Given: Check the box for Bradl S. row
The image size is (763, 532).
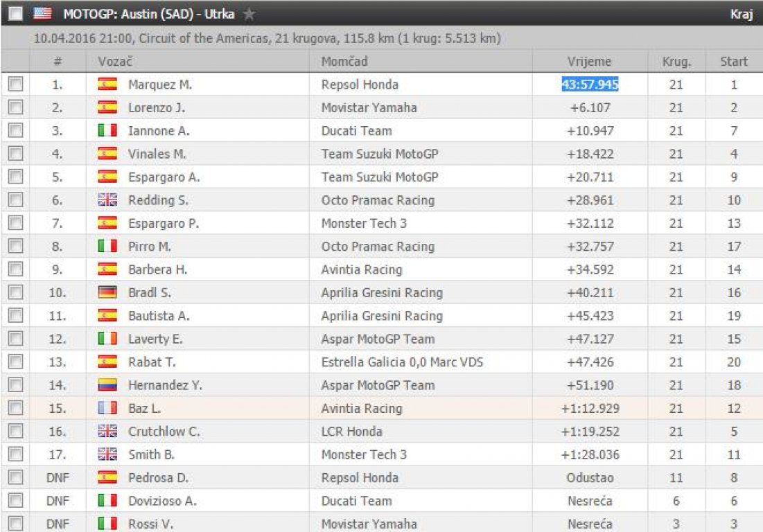Looking at the screenshot, I should pos(15,292).
